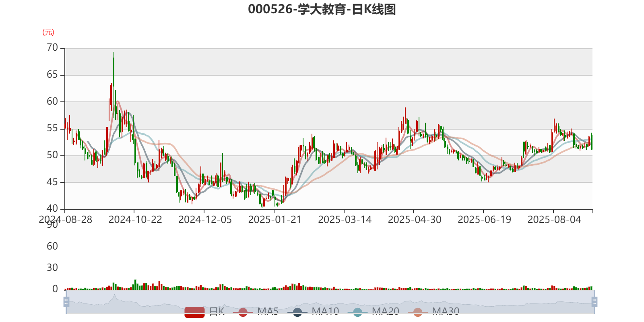Click the 70 price axis label
This screenshot has width=644, height=322.
pos(52,48)
